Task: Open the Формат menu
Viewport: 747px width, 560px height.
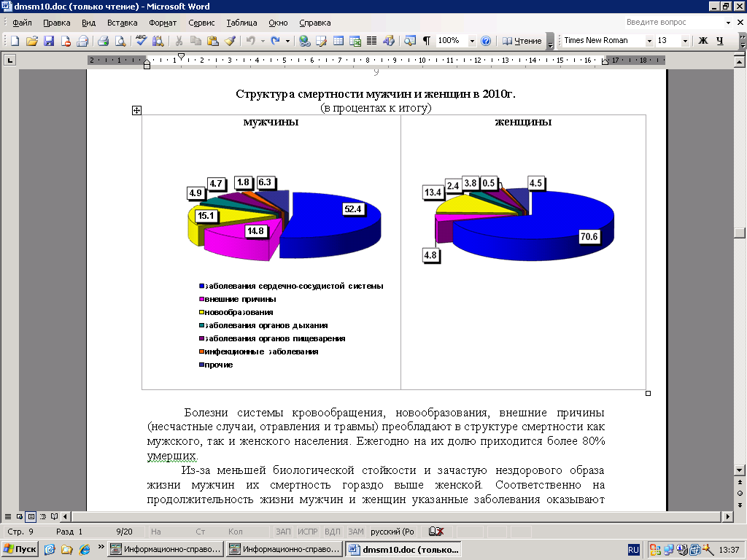Action: click(x=163, y=23)
